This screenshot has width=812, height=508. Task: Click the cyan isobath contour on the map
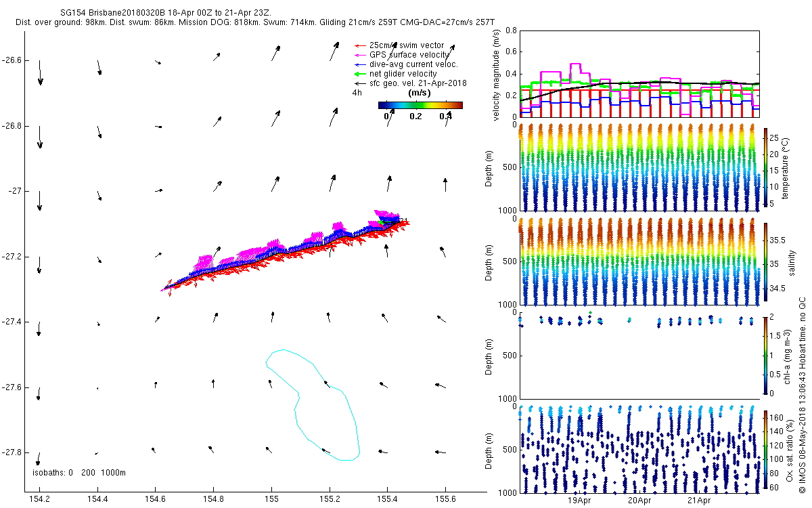pos(312,405)
